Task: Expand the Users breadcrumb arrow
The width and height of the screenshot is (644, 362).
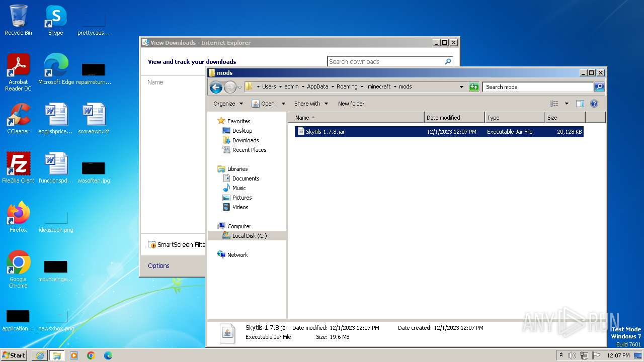Action: 280,87
